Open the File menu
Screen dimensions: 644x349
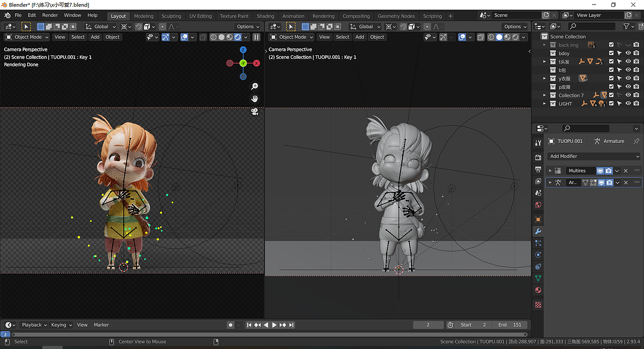tap(18, 15)
